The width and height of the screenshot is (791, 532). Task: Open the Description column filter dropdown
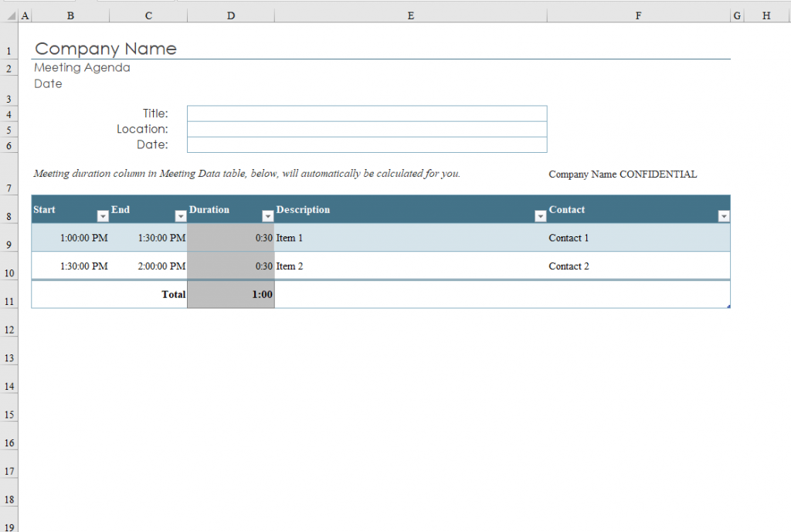[540, 217]
